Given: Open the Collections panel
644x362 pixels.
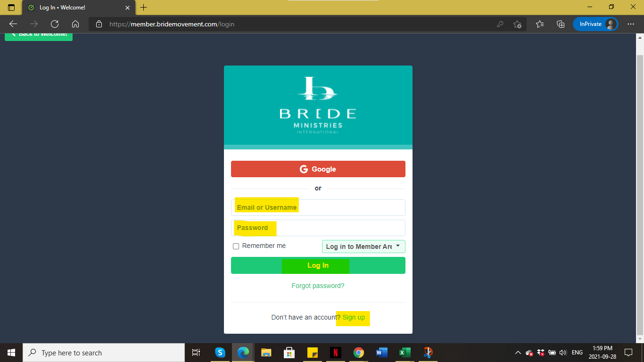Looking at the screenshot, I should [561, 24].
